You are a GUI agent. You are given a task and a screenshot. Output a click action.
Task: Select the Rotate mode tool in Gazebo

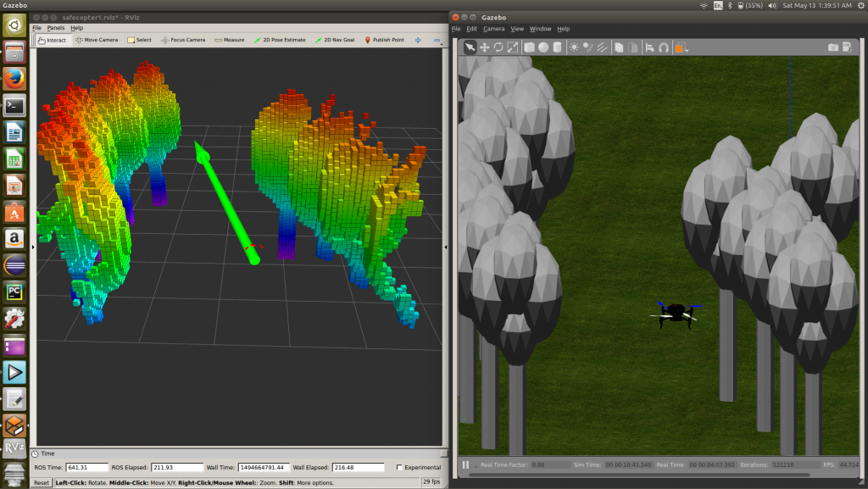(498, 48)
